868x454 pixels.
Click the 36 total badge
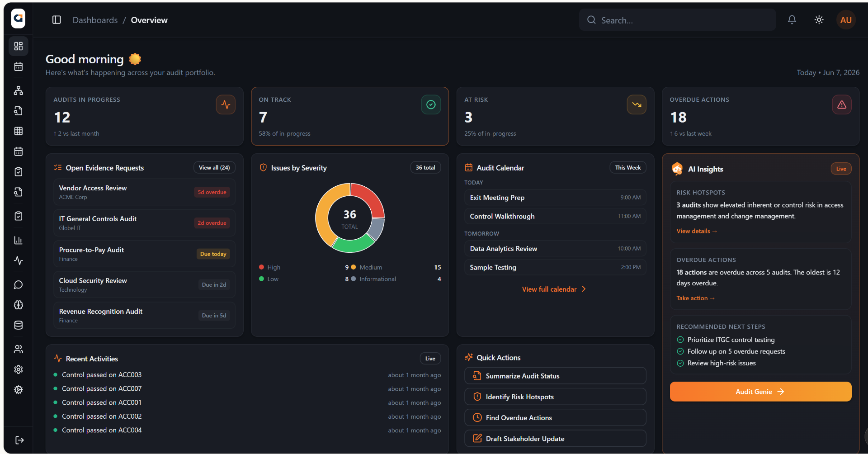[425, 167]
